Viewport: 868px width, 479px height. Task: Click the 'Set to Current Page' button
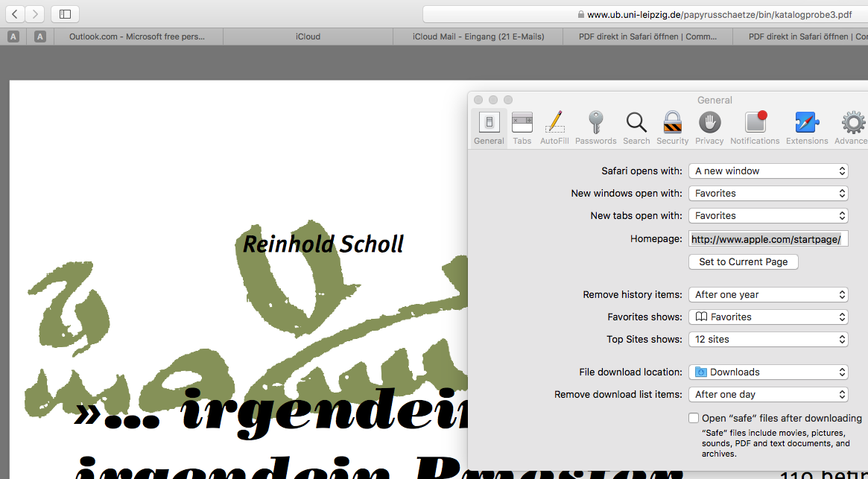(744, 262)
